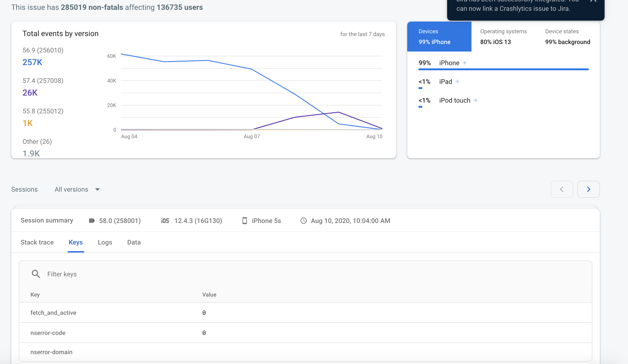Select the Data tab
Screen dimensions: 628x364
point(134,242)
